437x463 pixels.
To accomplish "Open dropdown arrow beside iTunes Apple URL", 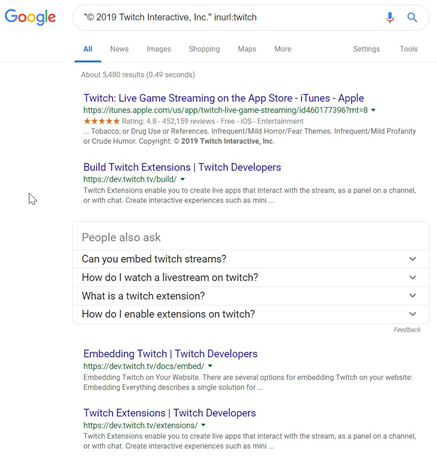I will coord(373,110).
